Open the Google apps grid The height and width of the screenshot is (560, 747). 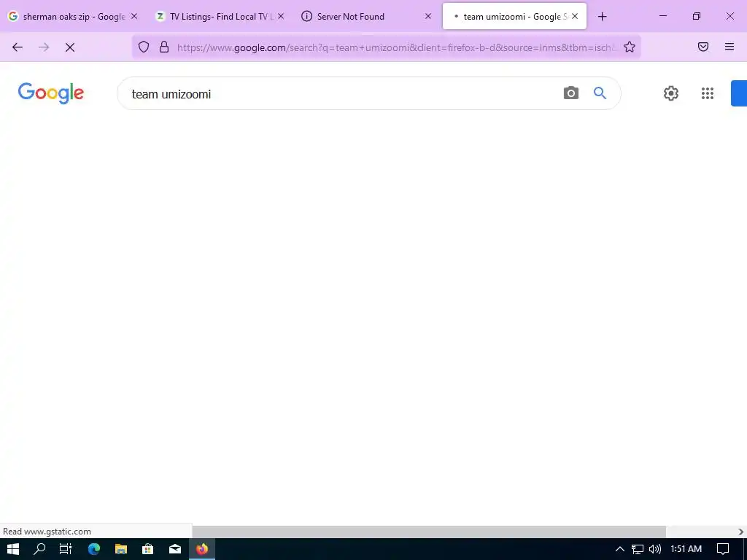coord(708,93)
